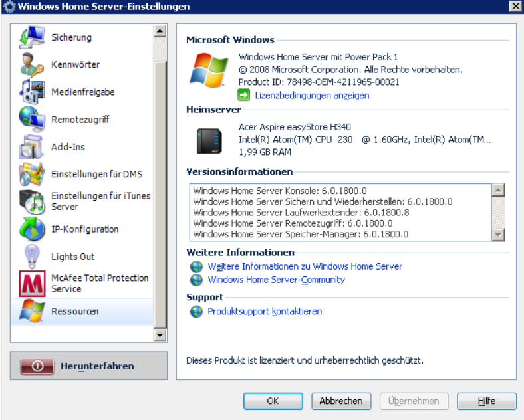Viewport: 524px width, 420px height.
Task: Open Weitere Informationen zu Windows Home Server
Action: [305, 266]
